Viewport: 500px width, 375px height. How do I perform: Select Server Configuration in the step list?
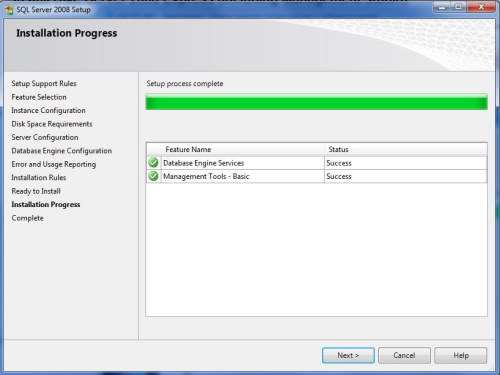click(45, 137)
